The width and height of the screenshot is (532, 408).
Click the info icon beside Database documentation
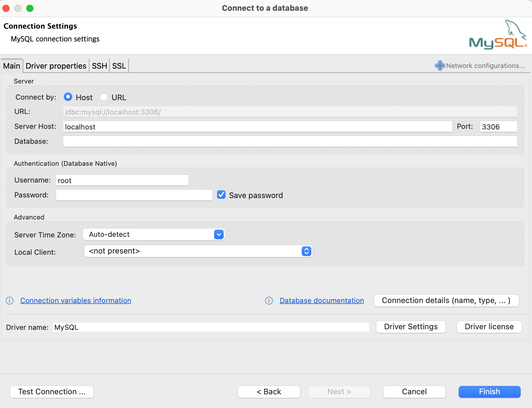[269, 301]
